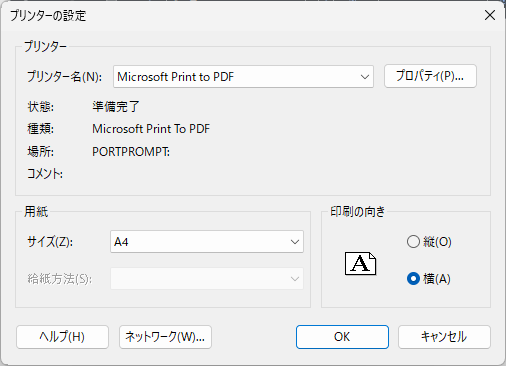The width and height of the screenshot is (506, 366).
Task: Click the A4 value in paper size box
Action: pos(121,242)
